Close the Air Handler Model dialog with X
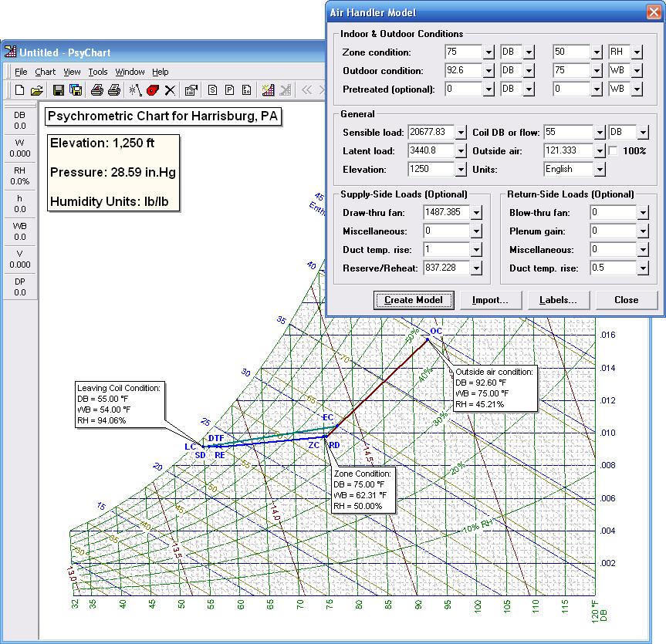Image resolution: width=666 pixels, height=644 pixels. (653, 12)
